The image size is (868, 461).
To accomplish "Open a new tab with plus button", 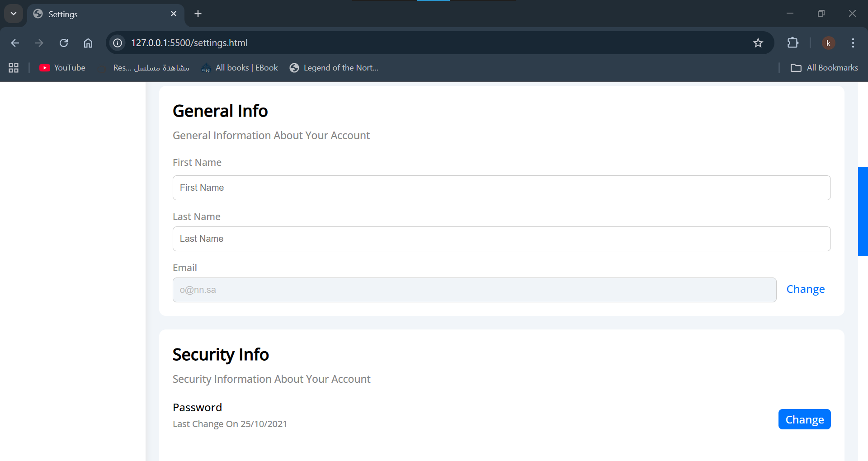I will point(198,14).
